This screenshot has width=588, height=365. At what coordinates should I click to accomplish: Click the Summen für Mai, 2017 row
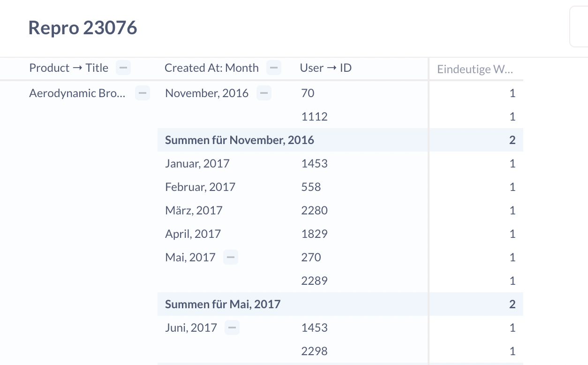(x=223, y=304)
